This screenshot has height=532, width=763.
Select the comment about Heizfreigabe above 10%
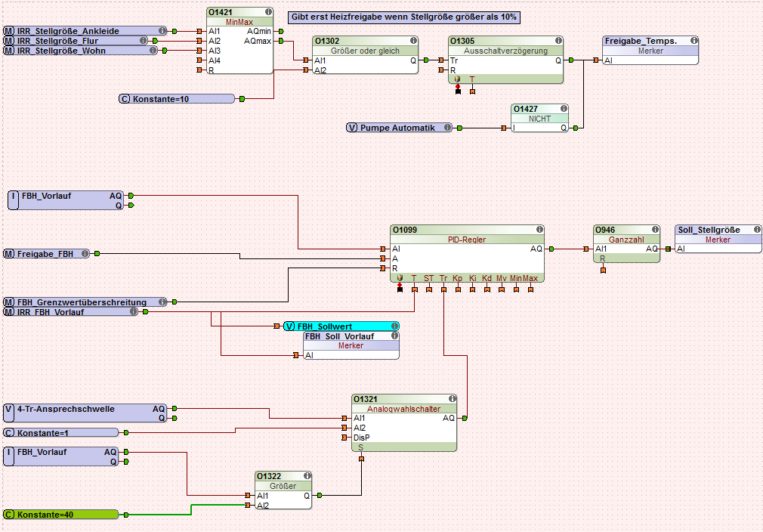pyautogui.click(x=404, y=17)
